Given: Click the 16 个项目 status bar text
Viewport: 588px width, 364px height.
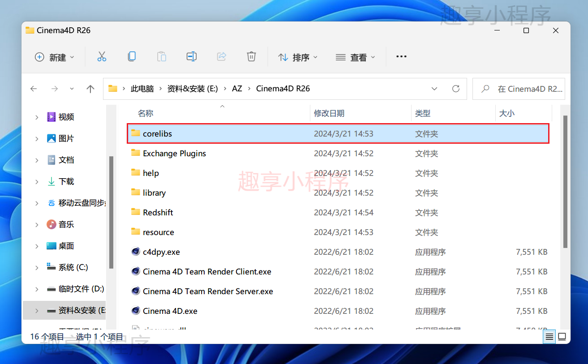Looking at the screenshot, I should (x=47, y=337).
